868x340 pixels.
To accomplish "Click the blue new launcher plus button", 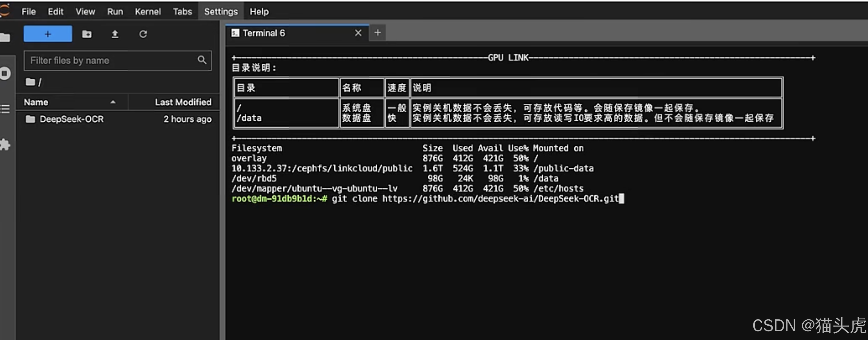I will pyautogui.click(x=48, y=34).
